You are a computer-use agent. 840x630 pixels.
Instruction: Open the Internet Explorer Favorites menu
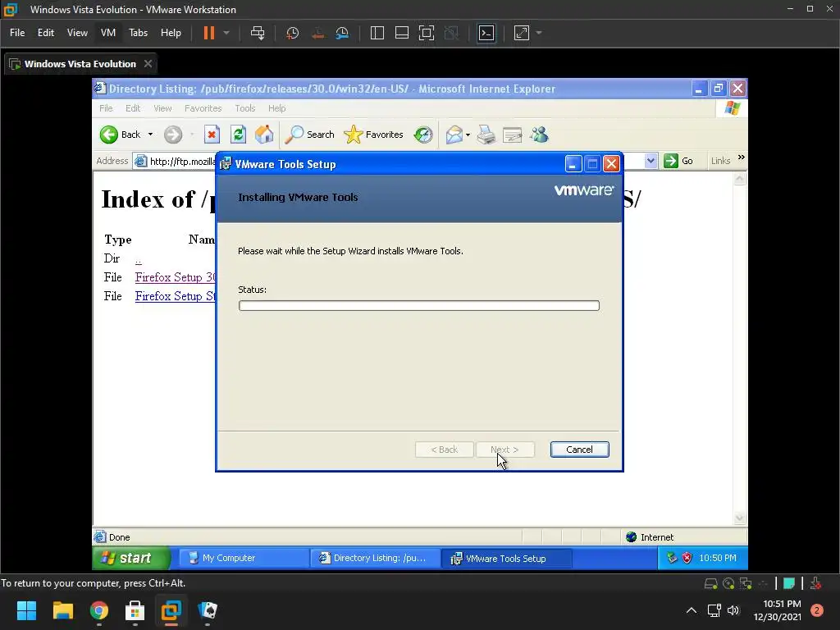tap(203, 108)
